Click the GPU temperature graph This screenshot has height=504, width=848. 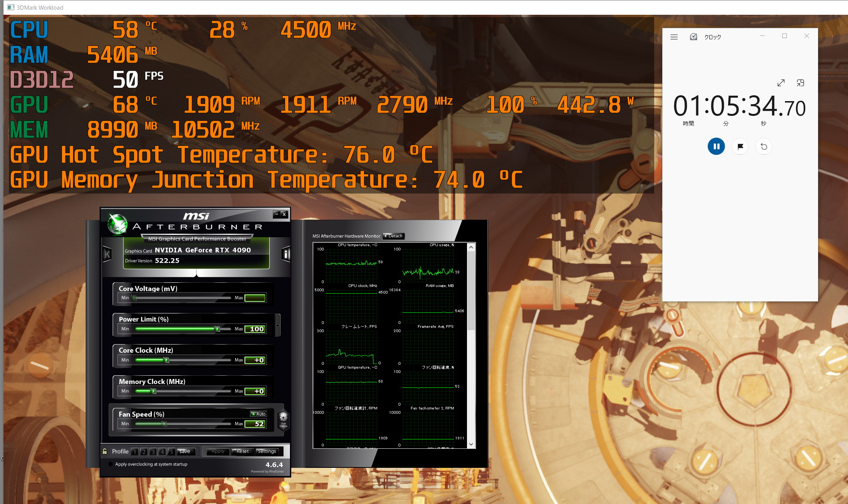click(x=351, y=388)
